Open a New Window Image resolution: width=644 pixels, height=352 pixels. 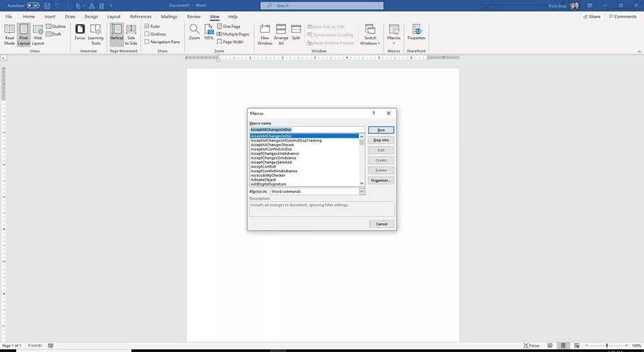(x=265, y=34)
